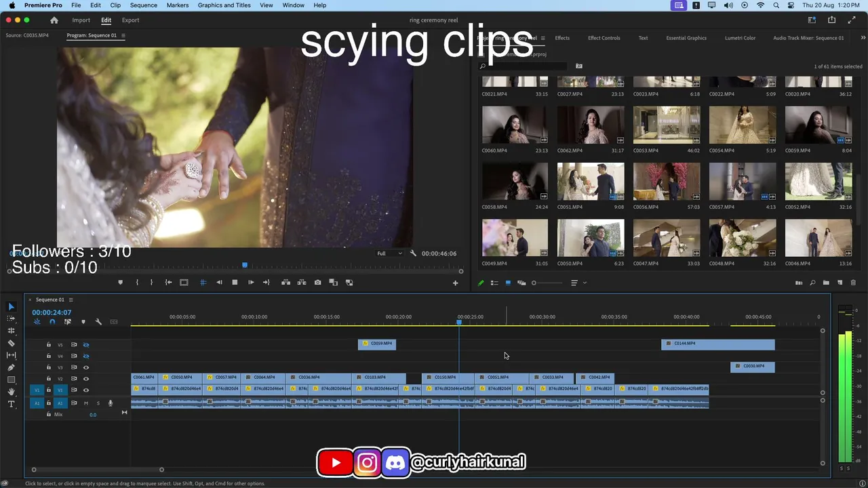
Task: Select the Ripple Edit tool
Action: (x=11, y=331)
